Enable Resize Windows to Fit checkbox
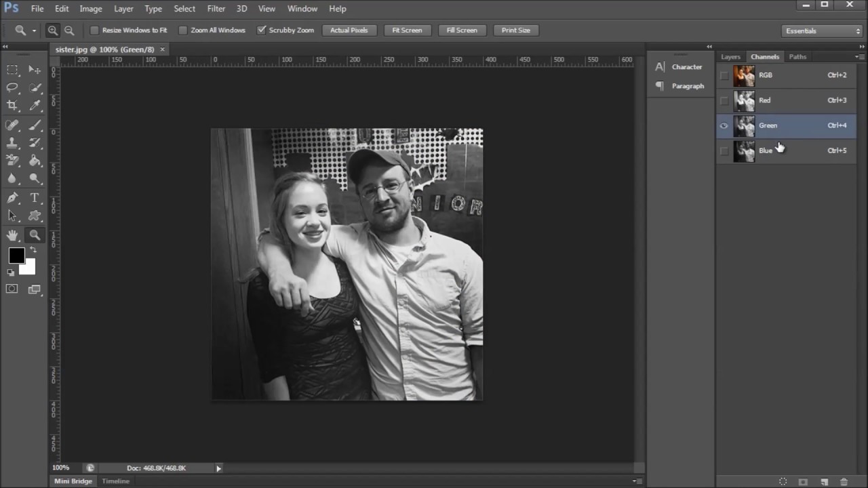Viewport: 868px width, 488px height. [95, 30]
